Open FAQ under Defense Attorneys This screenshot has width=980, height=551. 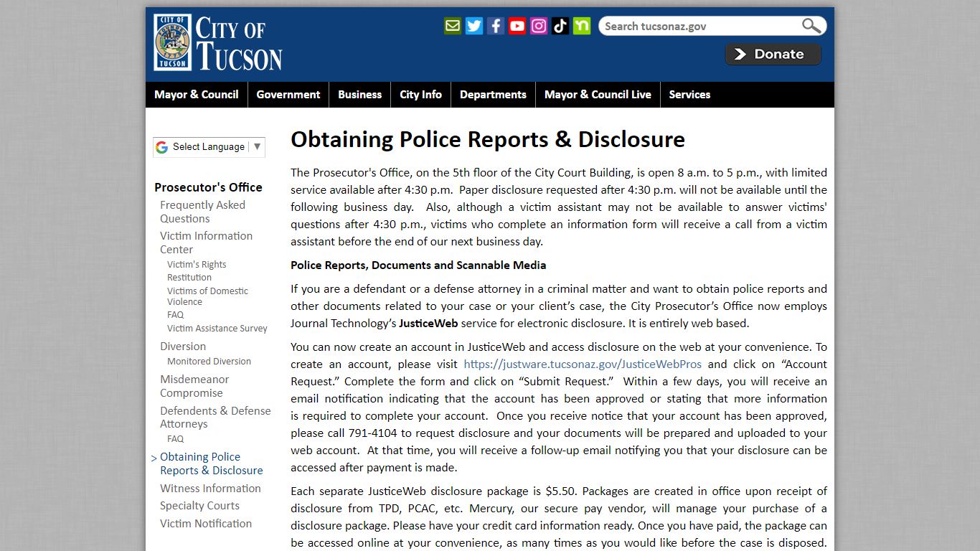[x=176, y=439]
